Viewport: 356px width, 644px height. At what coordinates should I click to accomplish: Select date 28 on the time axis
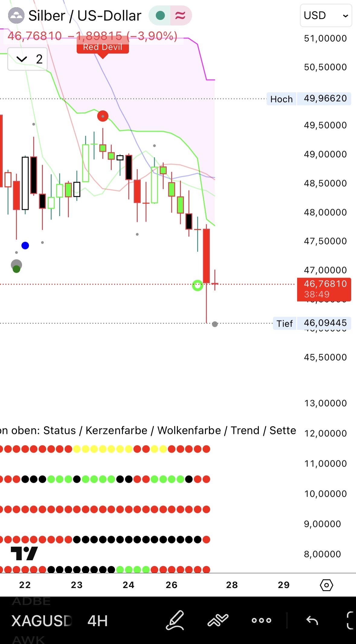pyautogui.click(x=232, y=585)
